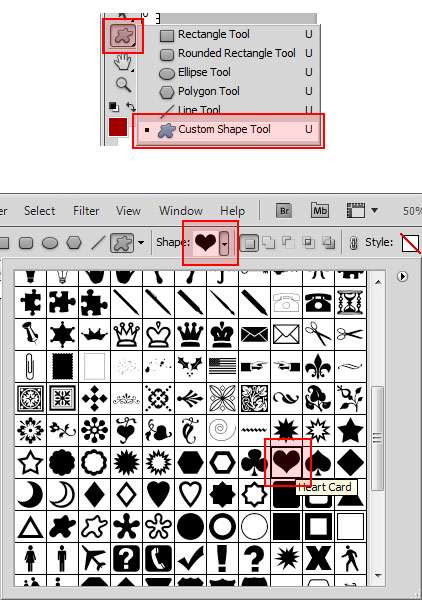
Task: Select the paper clip shape
Action: 30,366
